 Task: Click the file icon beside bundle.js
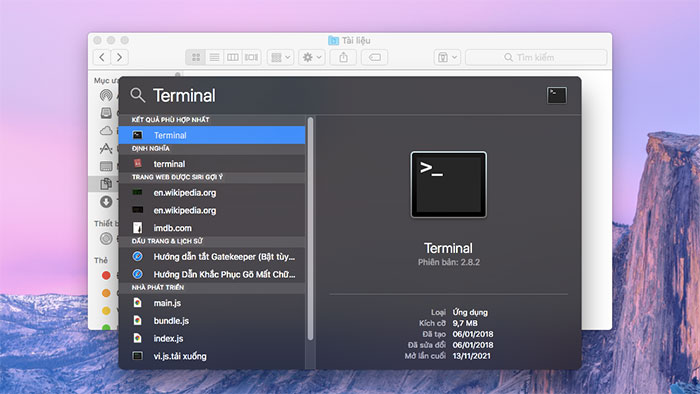click(x=138, y=320)
